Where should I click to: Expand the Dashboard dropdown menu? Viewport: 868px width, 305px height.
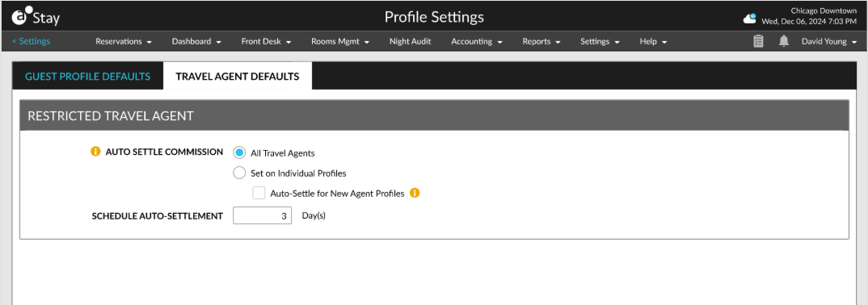[196, 41]
